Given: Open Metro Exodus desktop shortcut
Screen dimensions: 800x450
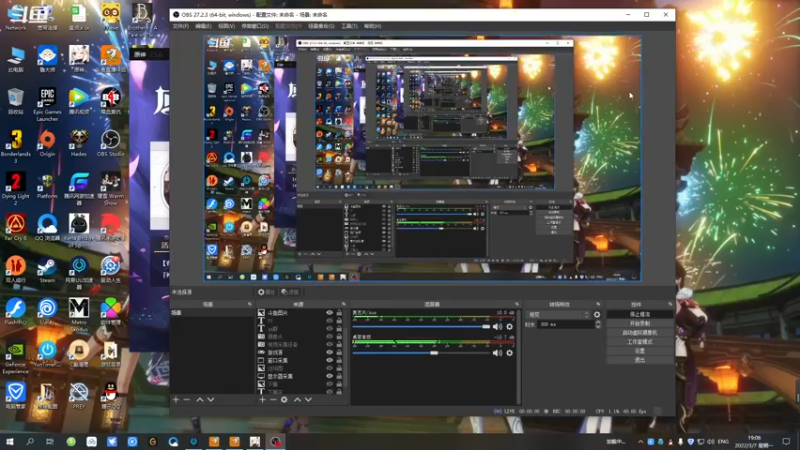Looking at the screenshot, I should (x=79, y=315).
